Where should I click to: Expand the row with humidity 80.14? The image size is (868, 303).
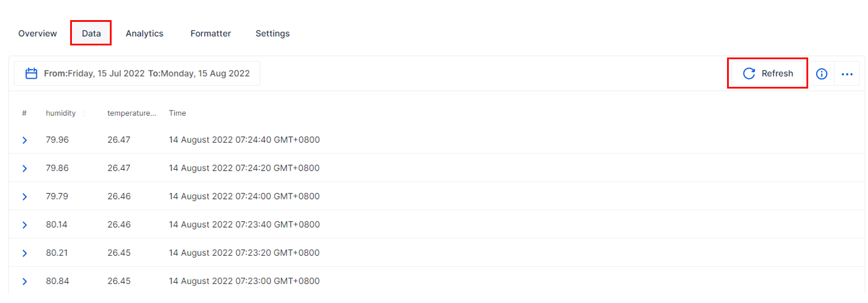point(25,225)
